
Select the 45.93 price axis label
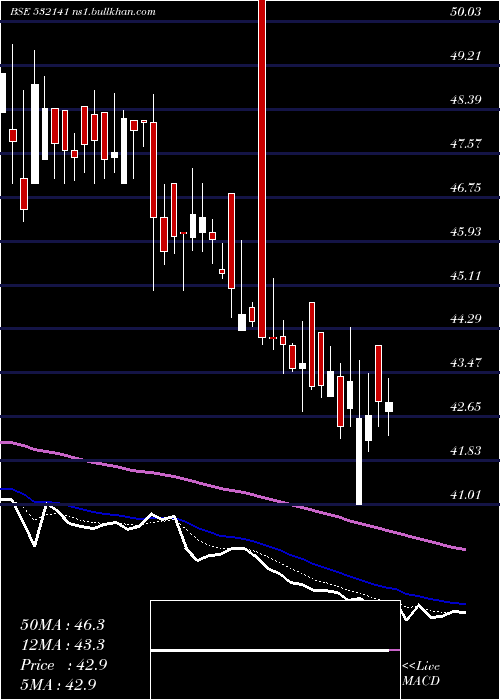[466, 232]
